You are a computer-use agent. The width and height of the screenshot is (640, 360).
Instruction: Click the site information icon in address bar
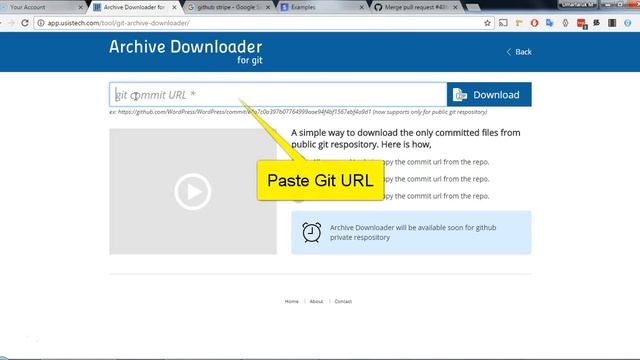pyautogui.click(x=41, y=23)
